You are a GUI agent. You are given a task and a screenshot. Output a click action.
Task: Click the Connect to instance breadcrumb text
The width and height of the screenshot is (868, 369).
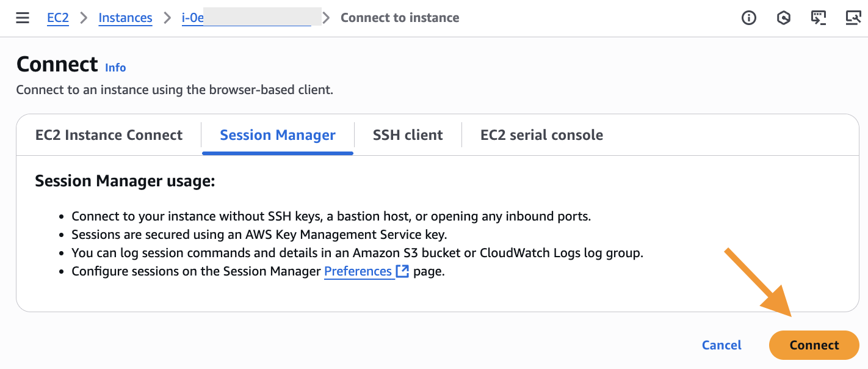pyautogui.click(x=399, y=18)
